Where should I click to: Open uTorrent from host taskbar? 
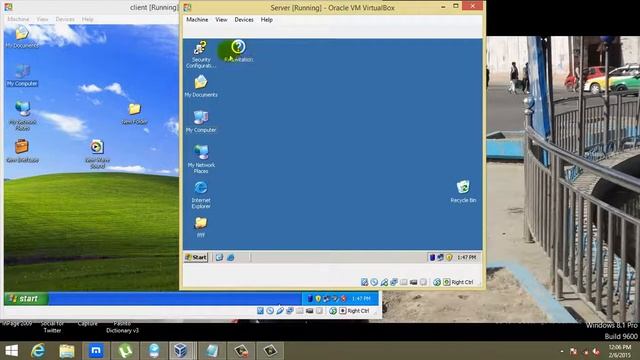124,351
